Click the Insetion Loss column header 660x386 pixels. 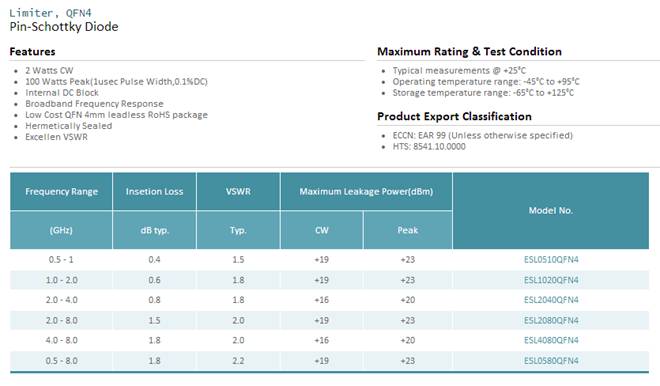click(154, 192)
